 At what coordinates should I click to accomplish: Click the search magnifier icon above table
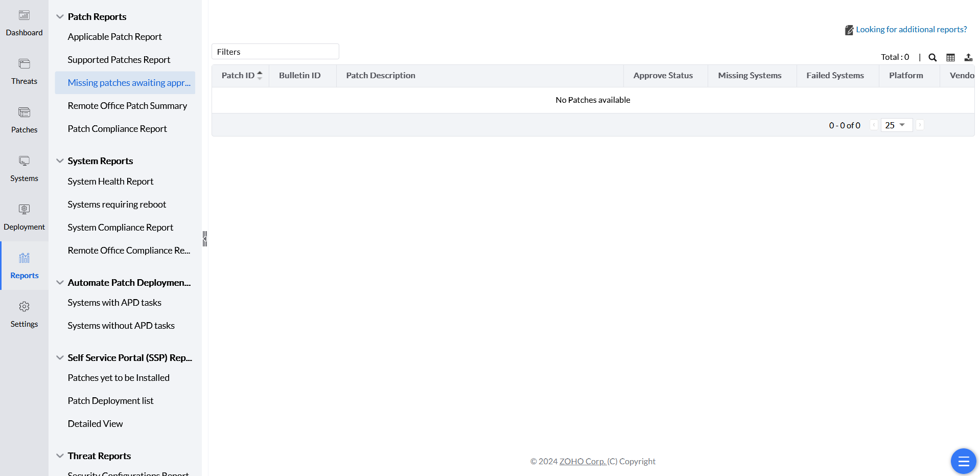[x=932, y=57]
